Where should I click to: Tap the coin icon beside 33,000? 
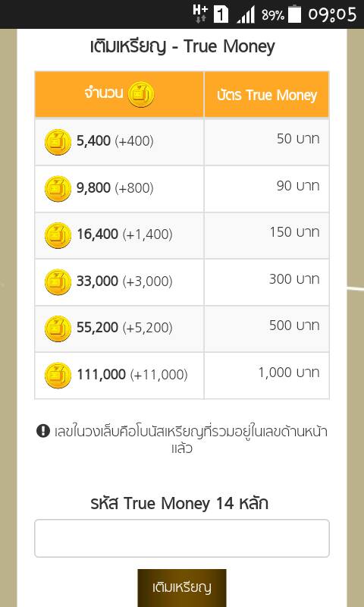[x=58, y=281]
